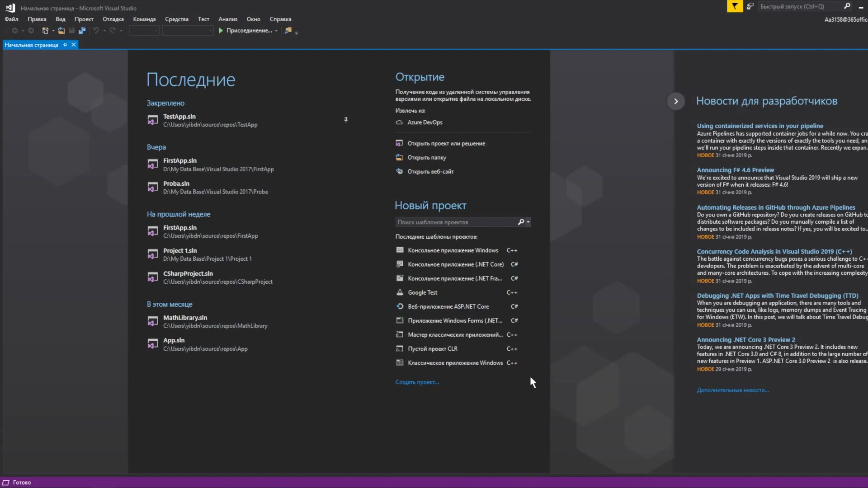Click the New Project search icon
868x488 pixels.
(520, 222)
